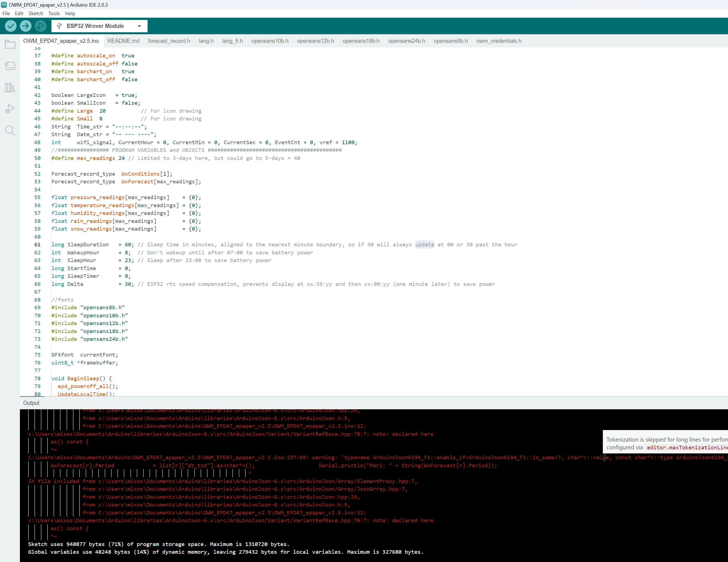Click 'GFXfont currentFont;' on line 75
The image size is (728, 562).
pos(85,355)
